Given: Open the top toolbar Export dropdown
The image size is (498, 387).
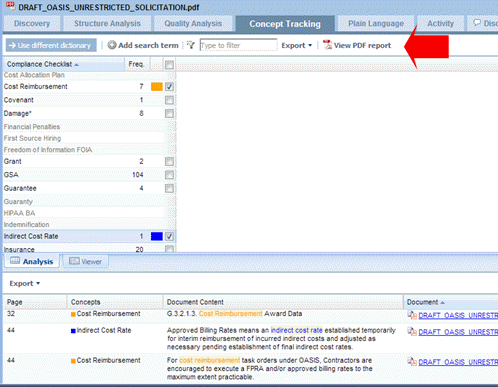Looking at the screenshot, I should point(297,45).
